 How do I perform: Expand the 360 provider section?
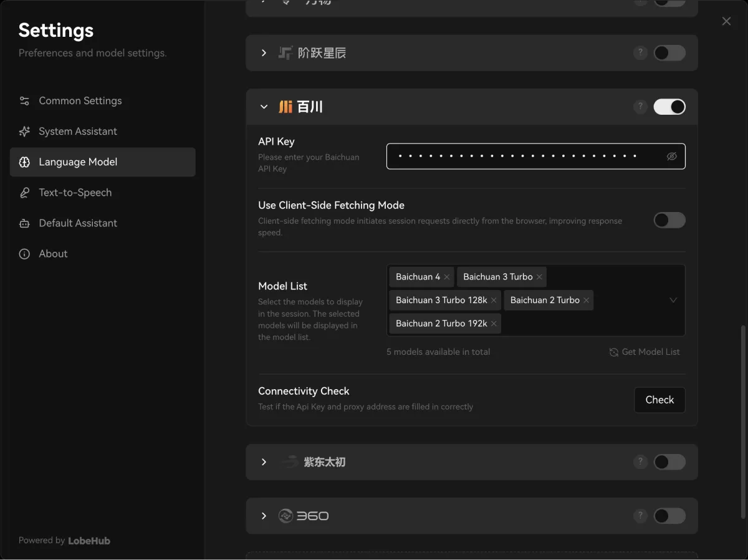(264, 516)
